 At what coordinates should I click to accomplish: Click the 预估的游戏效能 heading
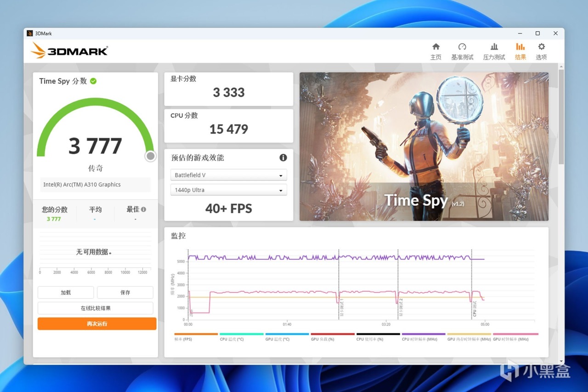click(198, 158)
